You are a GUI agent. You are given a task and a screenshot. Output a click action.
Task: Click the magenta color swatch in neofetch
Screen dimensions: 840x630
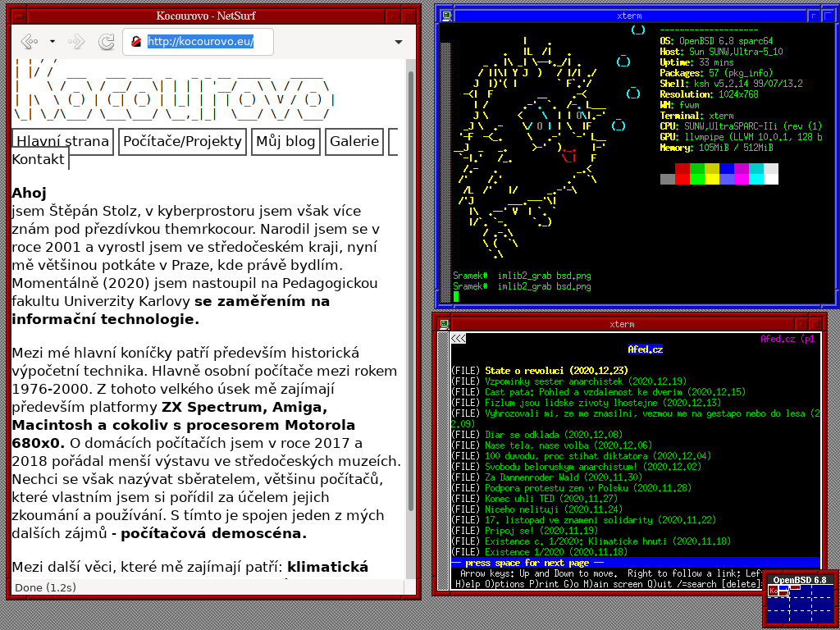coord(742,174)
